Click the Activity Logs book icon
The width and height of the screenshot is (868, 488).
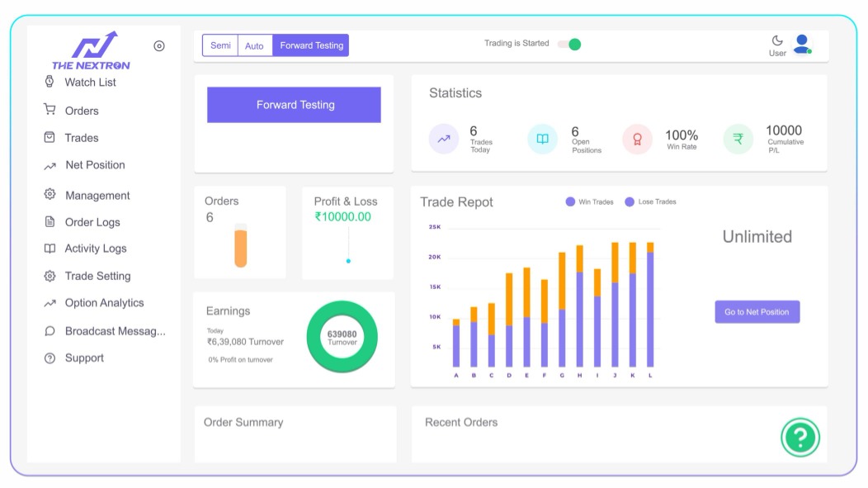pos(50,248)
